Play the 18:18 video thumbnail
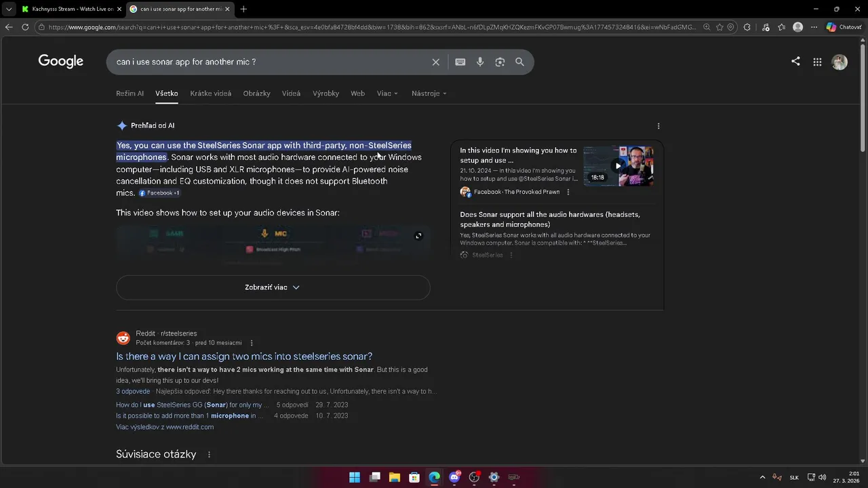The width and height of the screenshot is (868, 488). click(x=618, y=165)
